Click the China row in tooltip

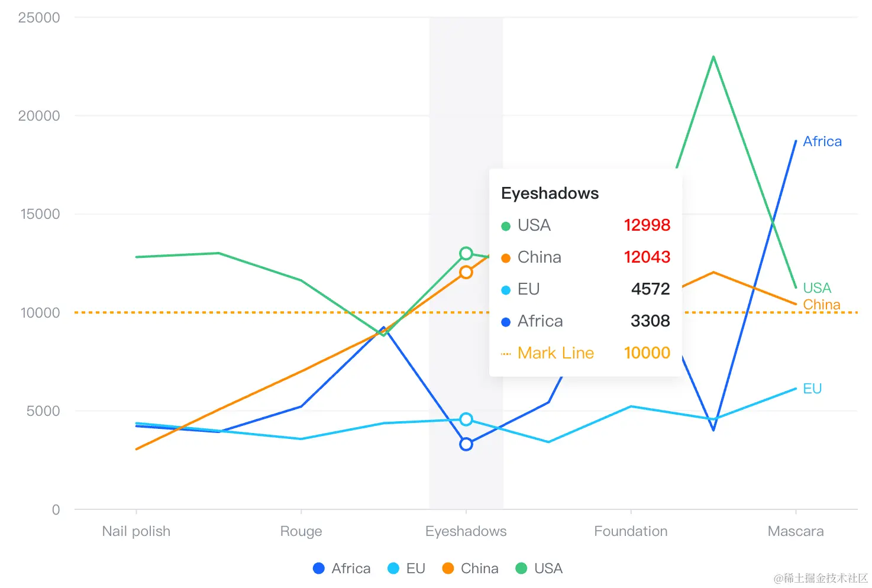(x=586, y=257)
